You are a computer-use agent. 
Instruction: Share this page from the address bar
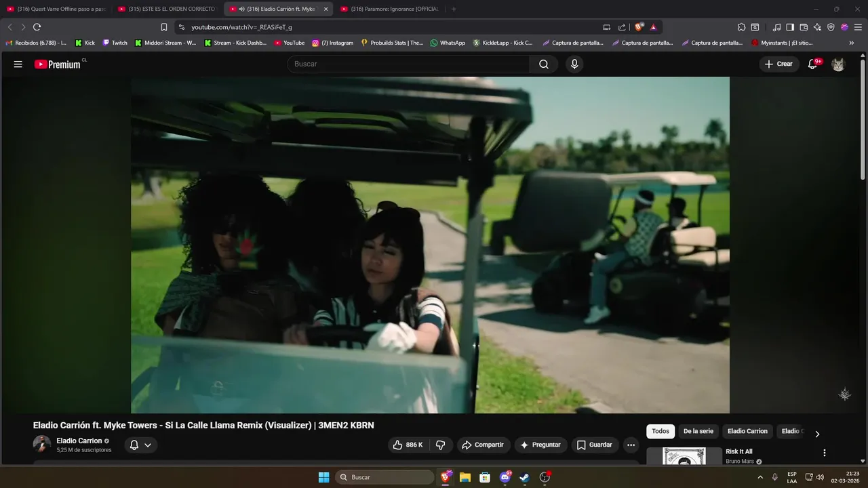point(622,27)
